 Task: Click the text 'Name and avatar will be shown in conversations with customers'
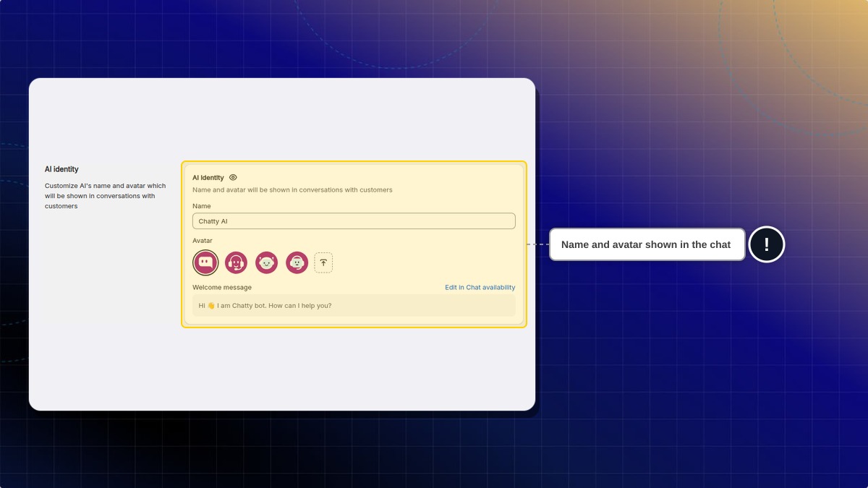(x=292, y=190)
